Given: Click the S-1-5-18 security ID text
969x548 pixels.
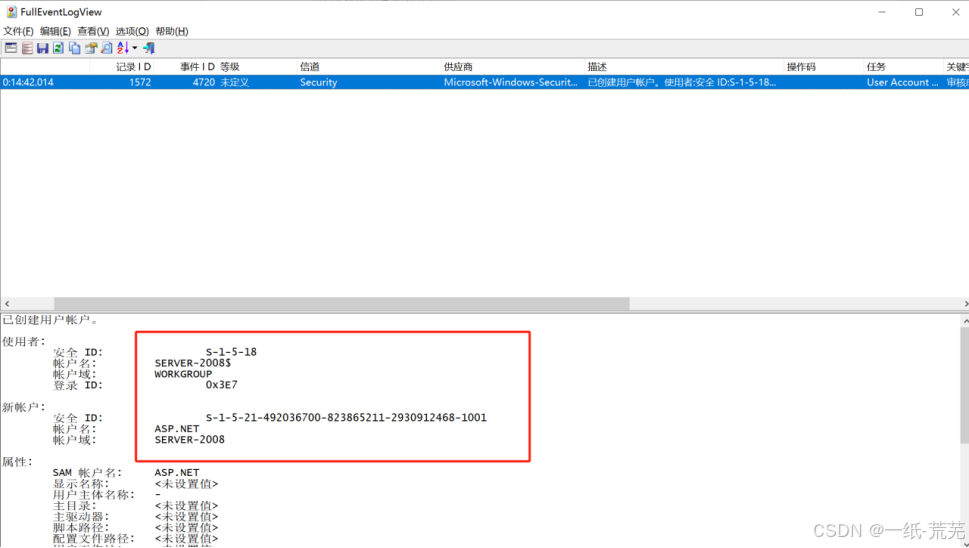Looking at the screenshot, I should 231,352.
